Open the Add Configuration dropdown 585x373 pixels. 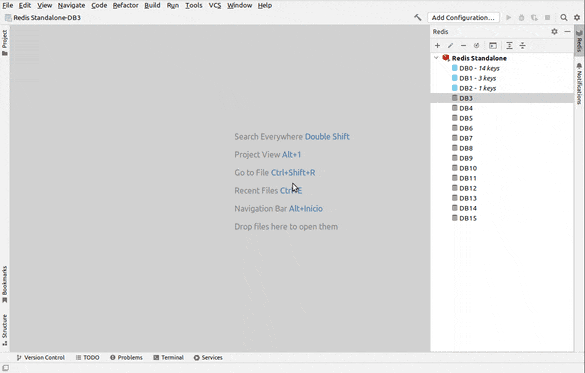click(x=463, y=18)
